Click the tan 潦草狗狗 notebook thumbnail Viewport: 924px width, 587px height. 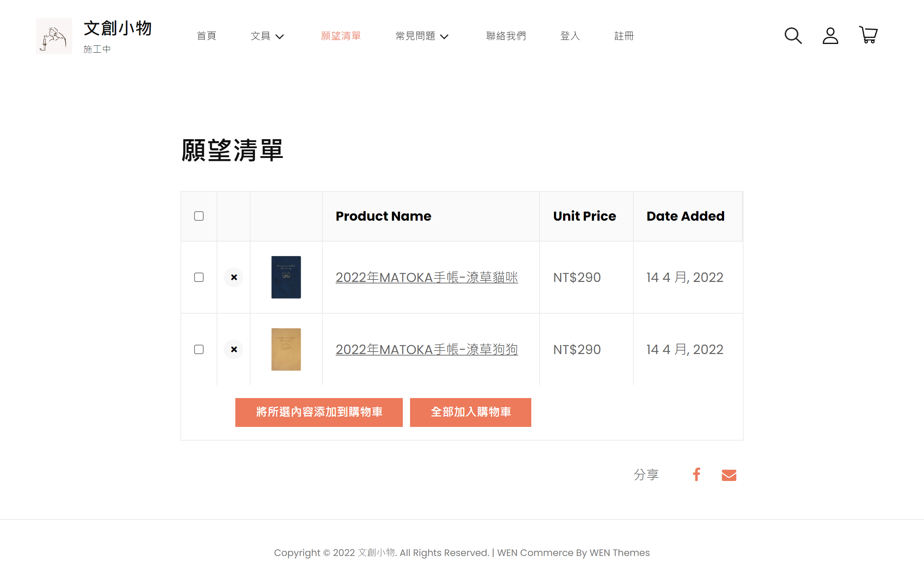[286, 349]
